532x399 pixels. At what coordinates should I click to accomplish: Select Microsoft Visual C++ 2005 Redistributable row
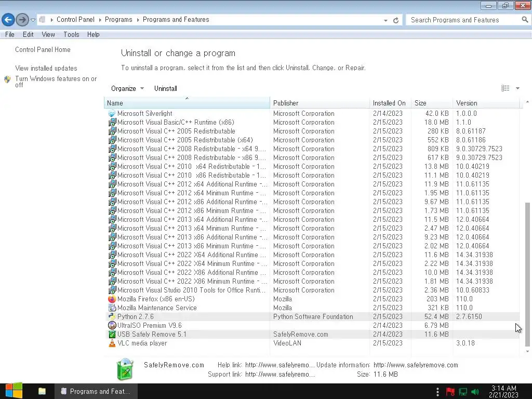click(312, 131)
